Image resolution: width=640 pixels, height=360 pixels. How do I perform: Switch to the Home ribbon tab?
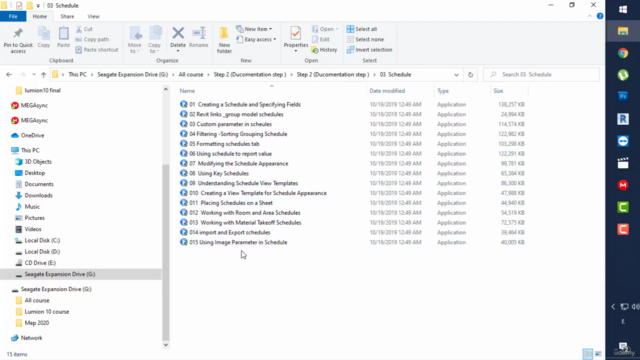(x=40, y=16)
